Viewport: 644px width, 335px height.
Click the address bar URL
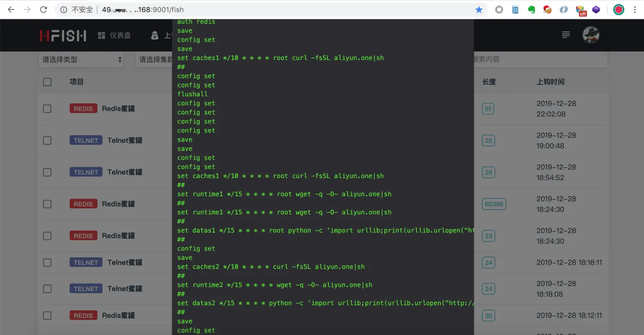[x=143, y=9]
